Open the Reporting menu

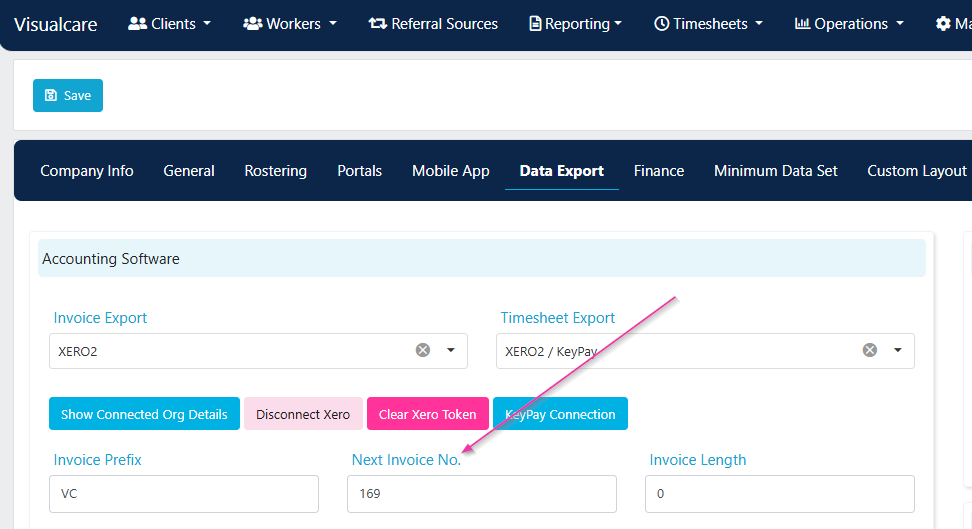575,24
